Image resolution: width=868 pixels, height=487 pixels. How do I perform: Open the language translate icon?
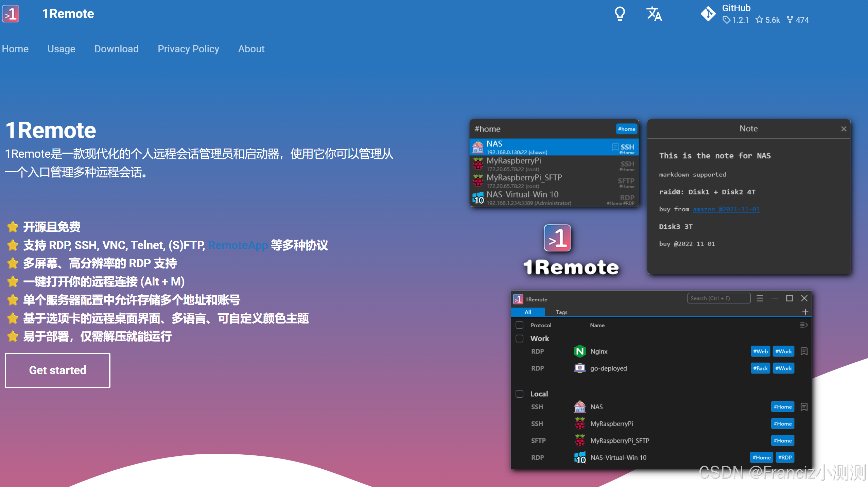[x=654, y=14]
